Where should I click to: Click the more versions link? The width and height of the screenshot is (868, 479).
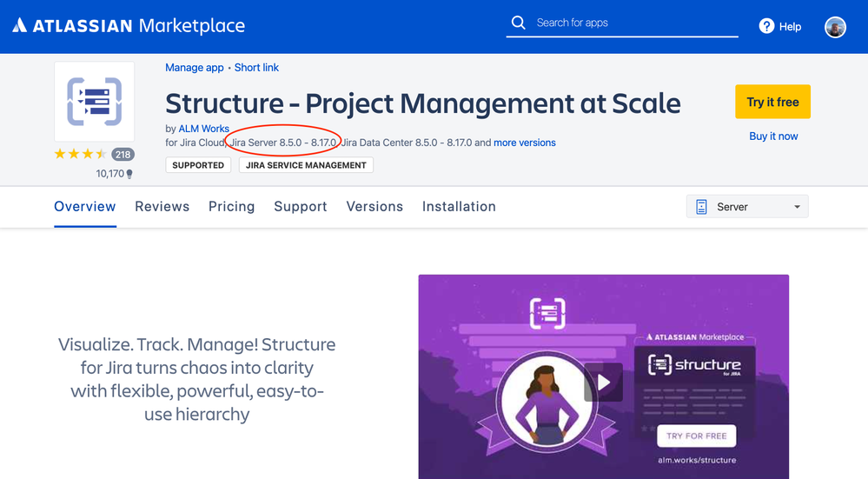click(525, 143)
